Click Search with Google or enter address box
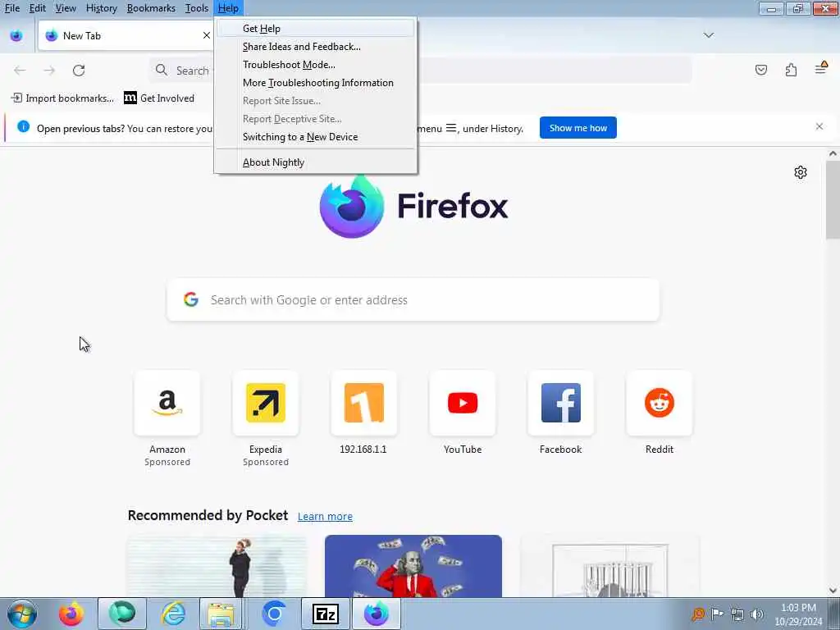The width and height of the screenshot is (840, 630). pyautogui.click(x=413, y=300)
